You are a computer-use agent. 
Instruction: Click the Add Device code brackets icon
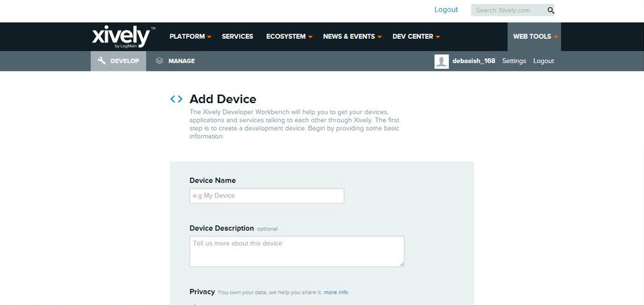click(176, 99)
